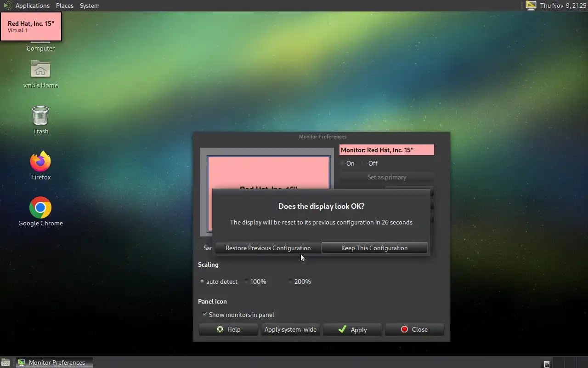Screen dimensions: 588x368
Task: Open the Applications menu
Action: (x=32, y=6)
